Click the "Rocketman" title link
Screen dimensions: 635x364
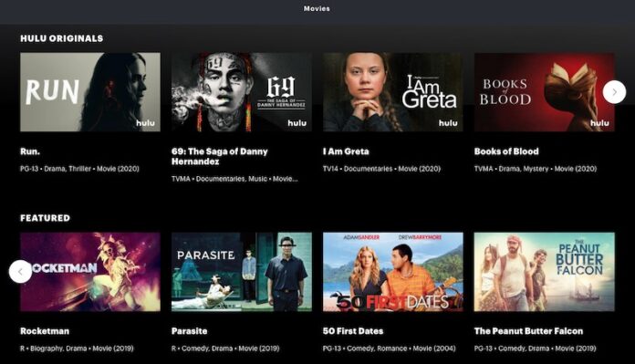coord(45,331)
